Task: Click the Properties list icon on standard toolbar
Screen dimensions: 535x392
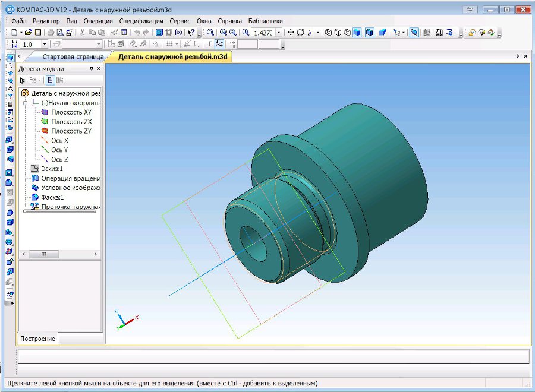Action: point(124,33)
